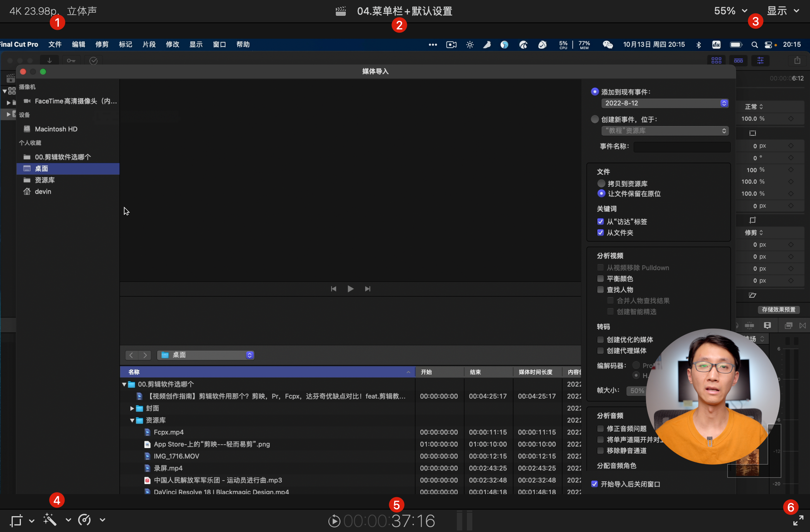Click the back navigation arrow in browser
Viewport: 810px width, 532px height.
132,355
